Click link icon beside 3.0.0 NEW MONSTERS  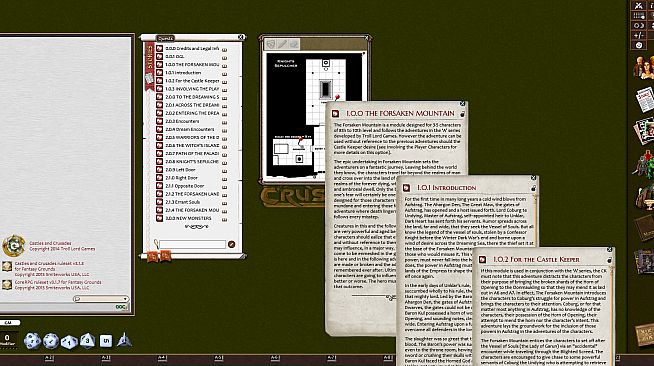pyautogui.click(x=159, y=218)
